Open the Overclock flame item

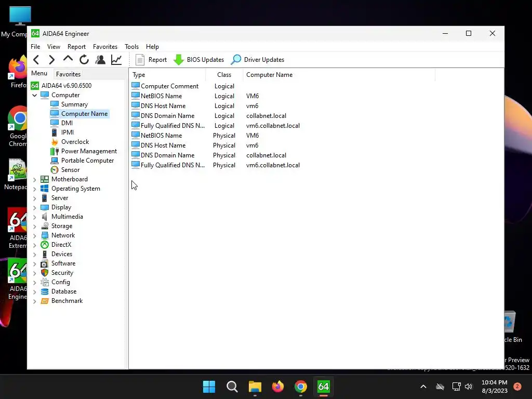point(75,141)
